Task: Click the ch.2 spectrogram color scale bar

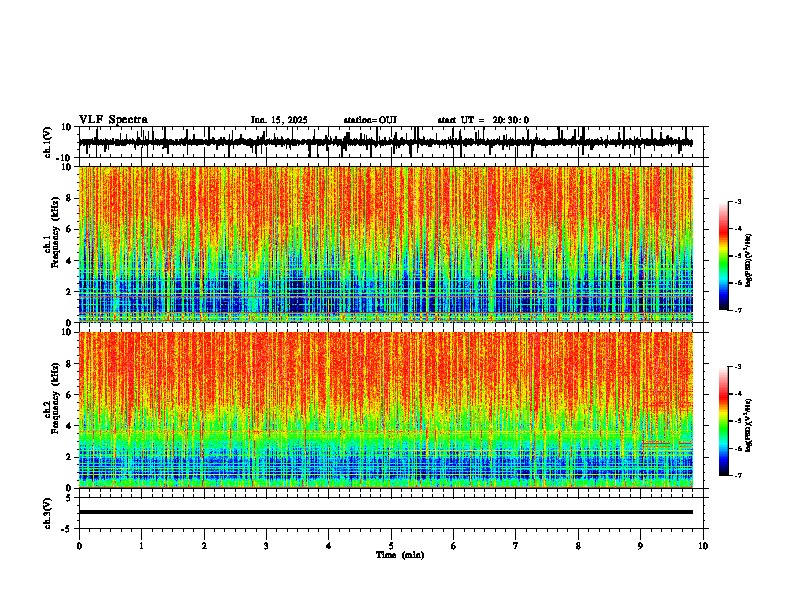Action: pyautogui.click(x=723, y=421)
